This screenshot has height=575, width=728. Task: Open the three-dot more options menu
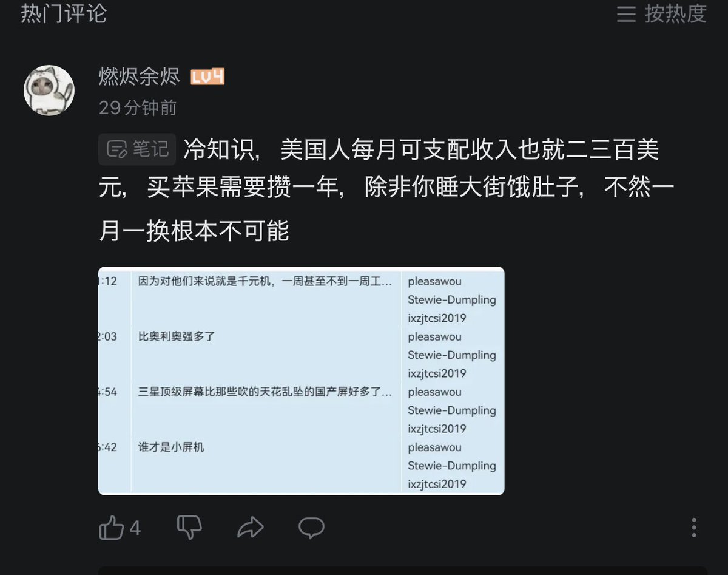[x=694, y=527]
